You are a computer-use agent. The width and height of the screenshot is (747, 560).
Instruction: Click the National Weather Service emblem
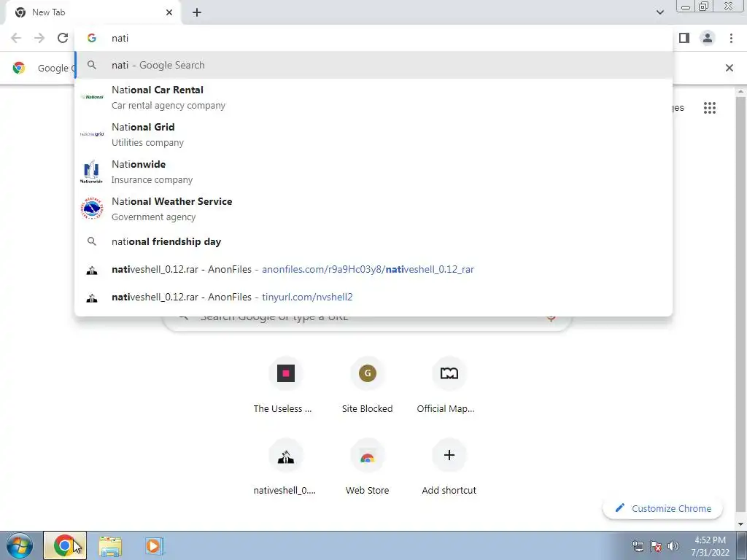click(92, 209)
